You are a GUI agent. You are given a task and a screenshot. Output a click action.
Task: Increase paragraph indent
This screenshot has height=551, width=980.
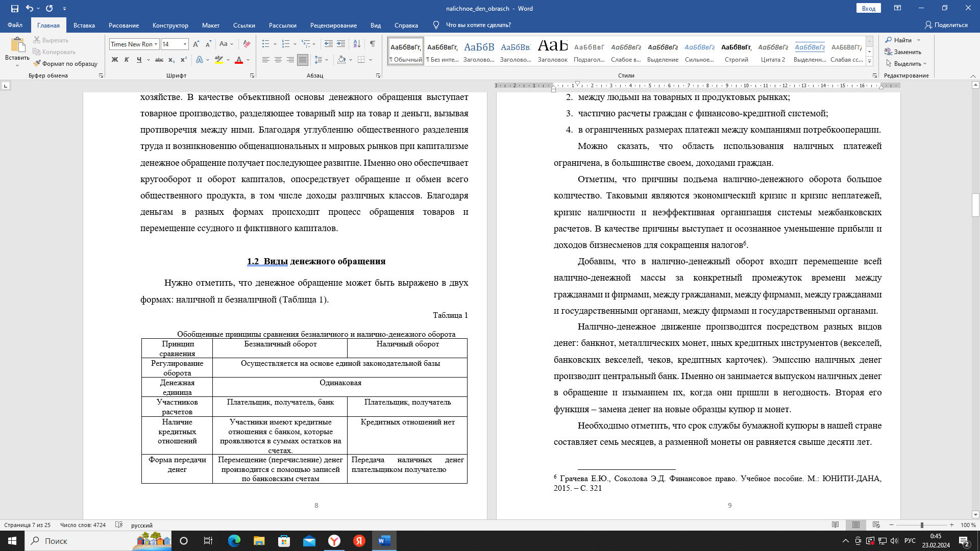341,44
